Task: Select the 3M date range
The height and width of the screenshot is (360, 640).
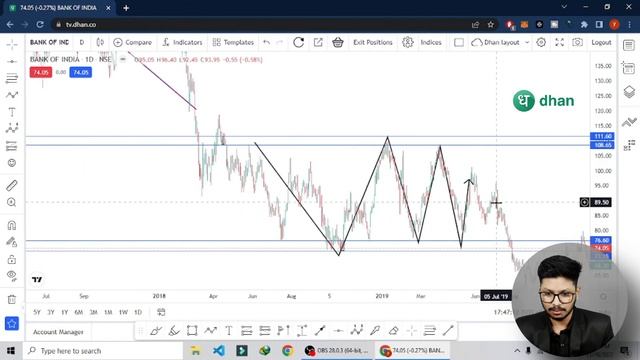Action: [93, 312]
